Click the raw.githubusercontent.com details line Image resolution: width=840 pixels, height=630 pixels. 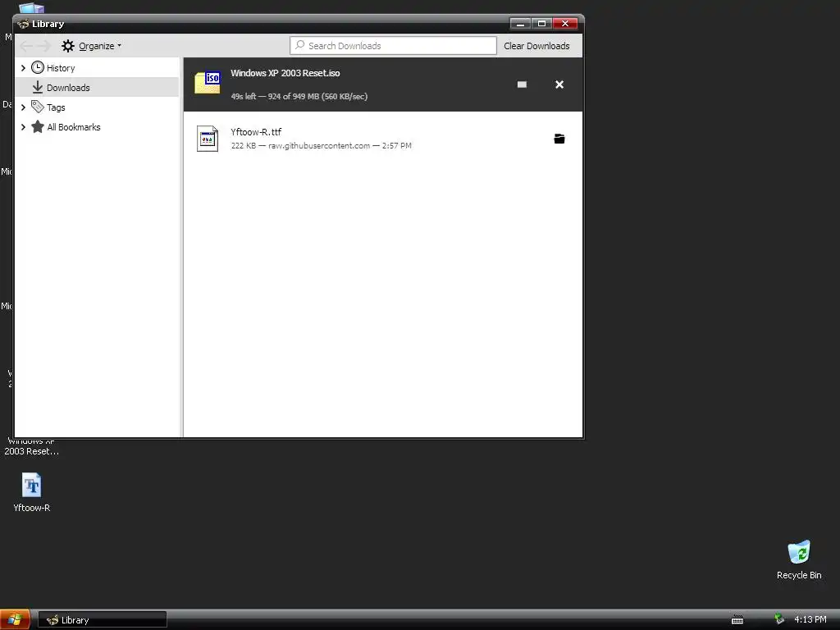[x=321, y=146]
